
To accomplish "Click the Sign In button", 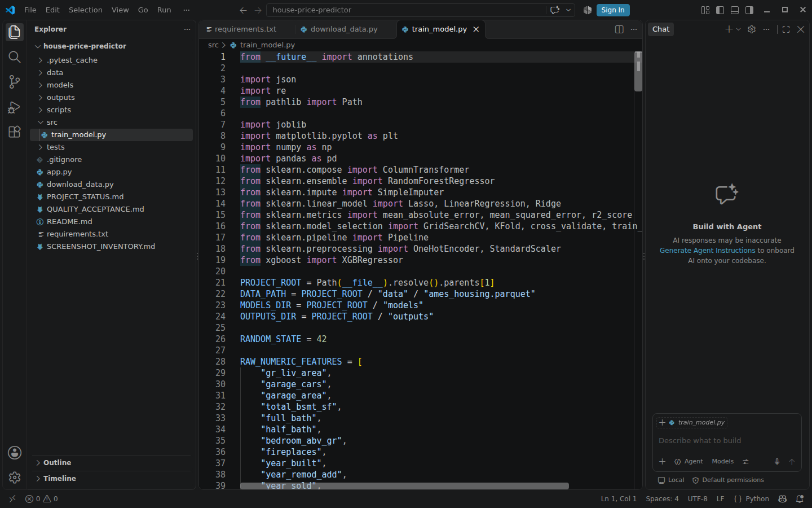I will [613, 10].
